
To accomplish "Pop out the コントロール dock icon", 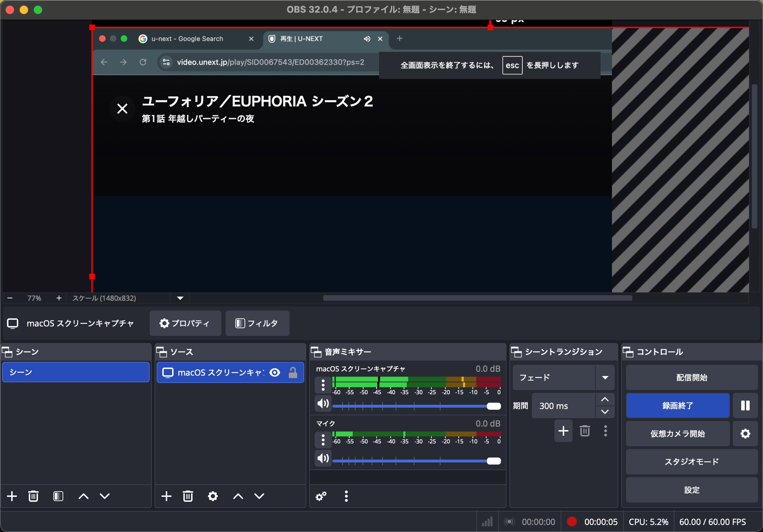I will pos(628,352).
